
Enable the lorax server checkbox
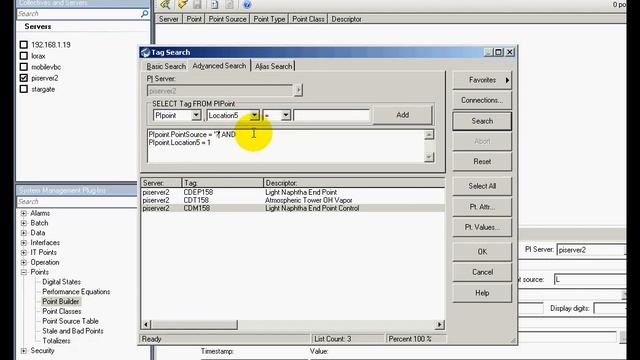[24, 56]
